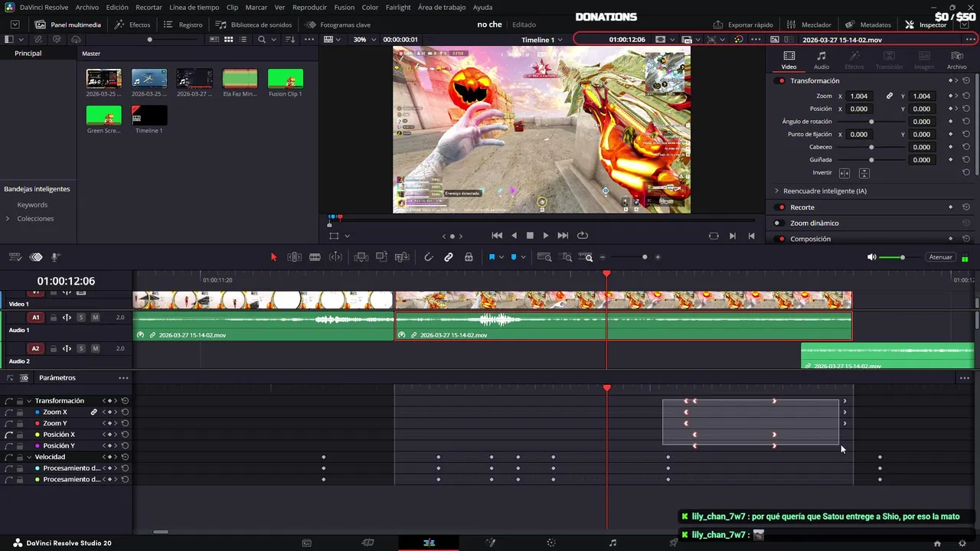Open the Archivo menu

[x=87, y=7]
